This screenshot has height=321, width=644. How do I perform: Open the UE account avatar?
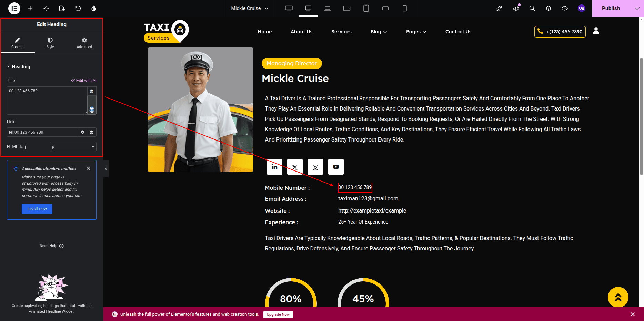[x=582, y=8]
